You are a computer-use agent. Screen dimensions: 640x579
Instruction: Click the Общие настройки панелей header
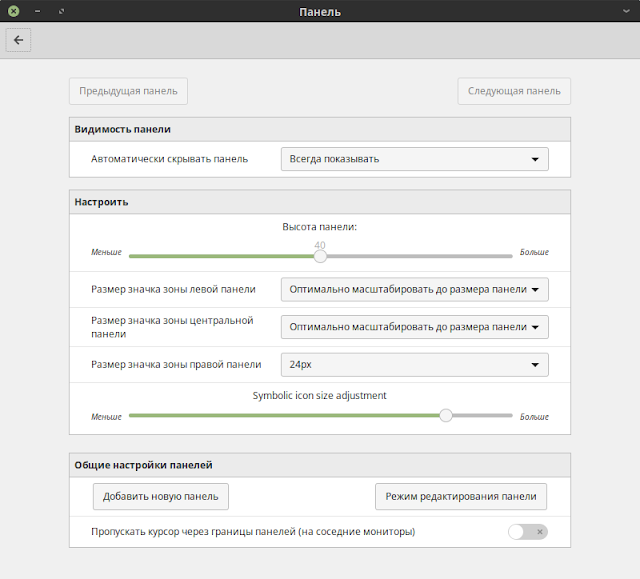click(x=320, y=465)
